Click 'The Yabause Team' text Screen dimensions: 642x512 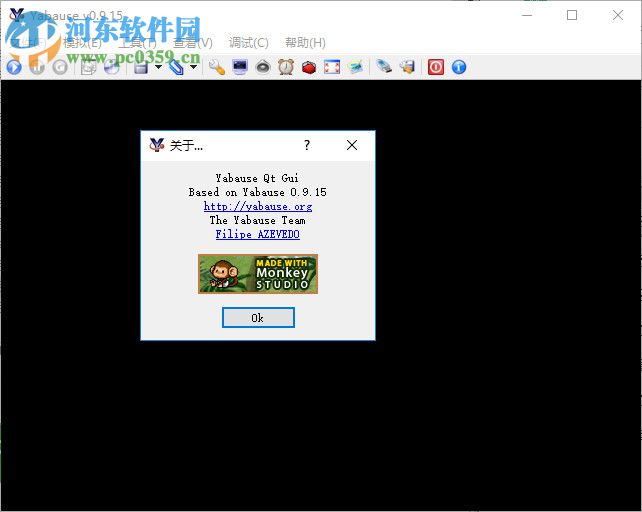258,220
